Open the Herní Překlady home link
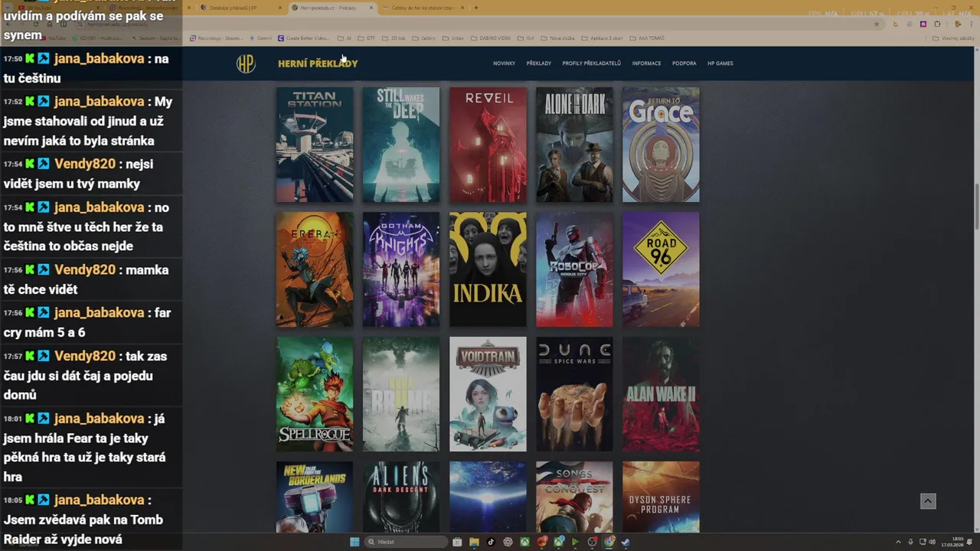 (318, 64)
